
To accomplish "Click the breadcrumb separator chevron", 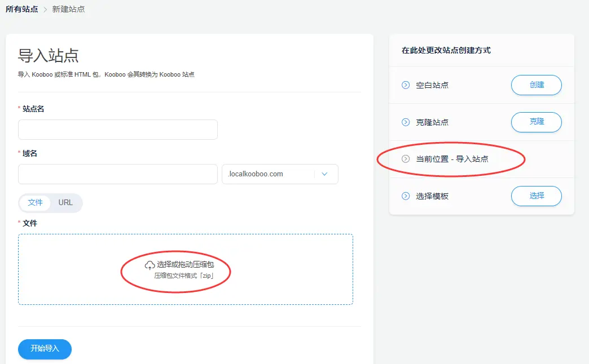I will pyautogui.click(x=45, y=10).
